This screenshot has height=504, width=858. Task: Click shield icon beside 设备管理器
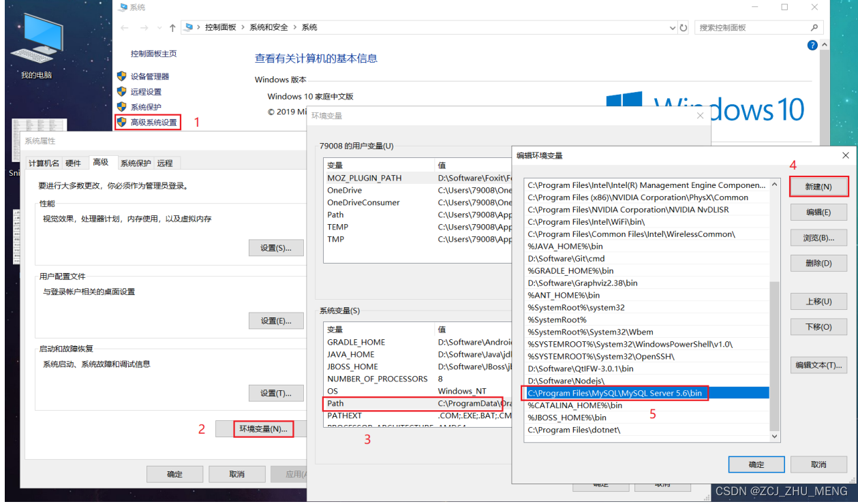(122, 76)
